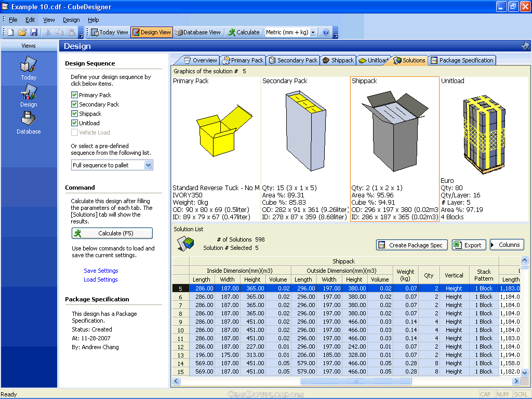Expand the Columns button menu
532x399 pixels.
(507, 245)
